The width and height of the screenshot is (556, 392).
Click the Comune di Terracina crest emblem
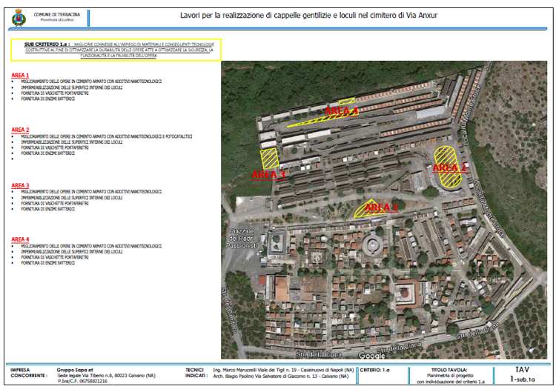(x=17, y=16)
